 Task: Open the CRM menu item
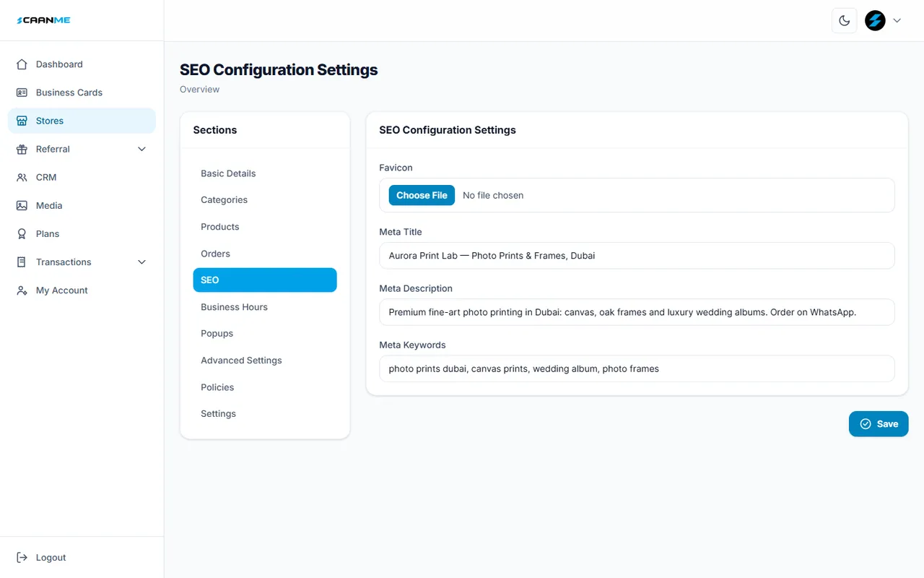[82, 177]
